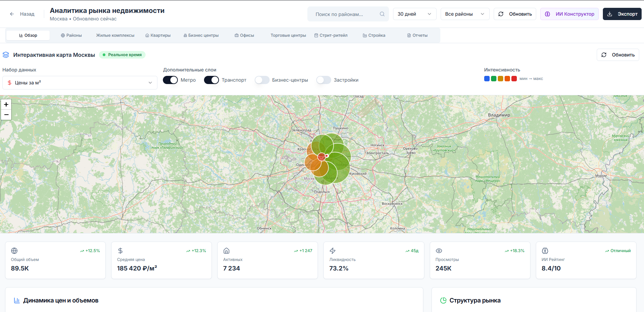Click the lightning icon on Ликвидность card
Image resolution: width=644 pixels, height=312 pixels.
(x=333, y=251)
